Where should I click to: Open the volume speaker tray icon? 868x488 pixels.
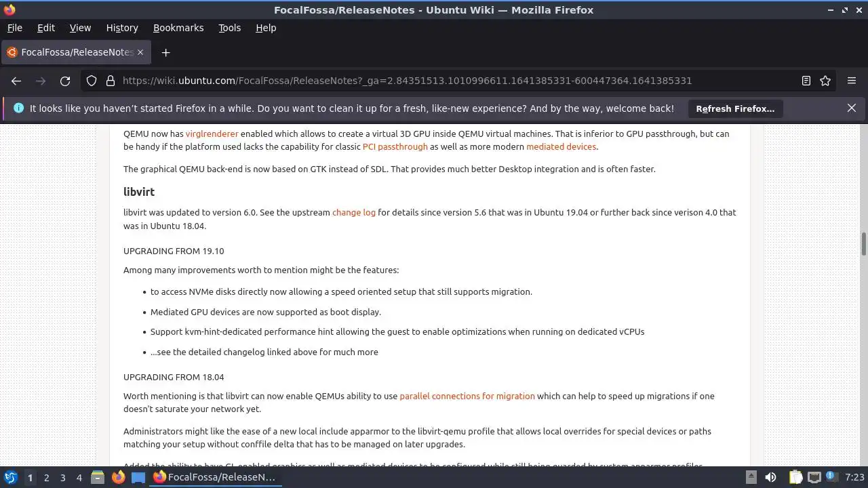[770, 477]
